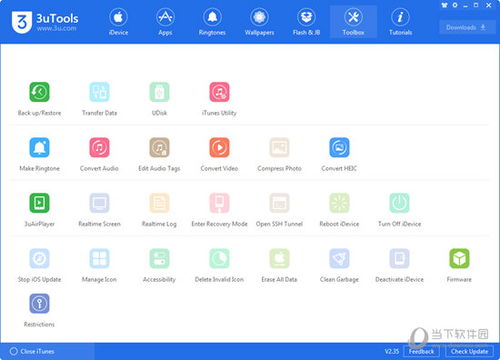Go to the Ringtones tab
The height and width of the screenshot is (360, 500).
tap(212, 22)
